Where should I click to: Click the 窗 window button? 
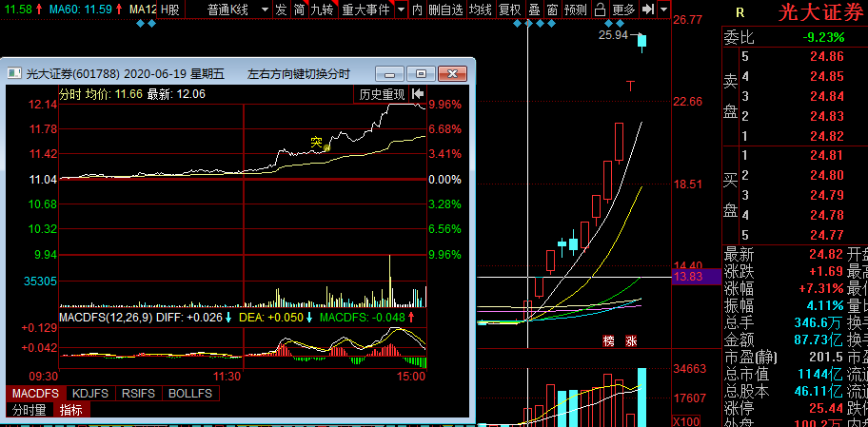(x=552, y=10)
